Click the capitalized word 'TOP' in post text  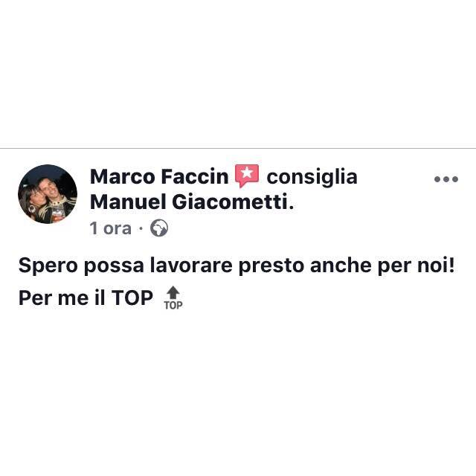[132, 297]
